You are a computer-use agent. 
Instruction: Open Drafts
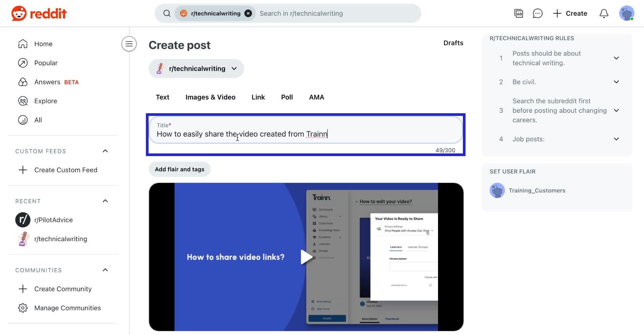click(453, 43)
